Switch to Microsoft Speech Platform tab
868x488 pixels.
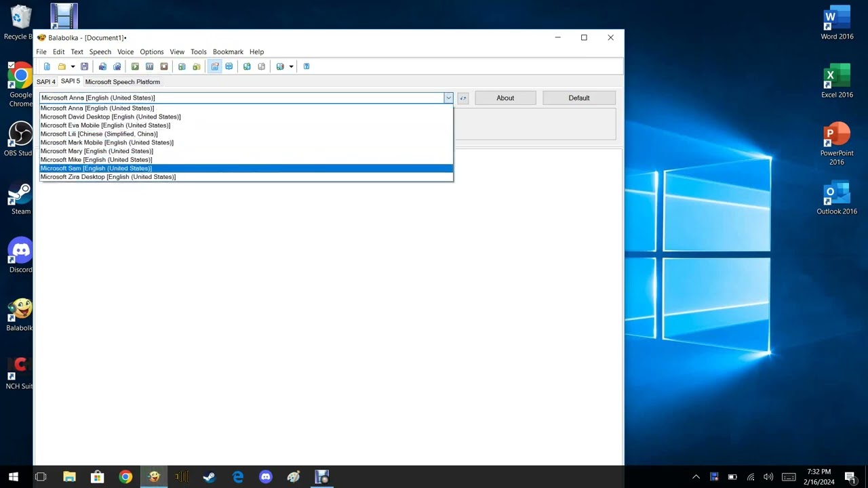tap(123, 82)
